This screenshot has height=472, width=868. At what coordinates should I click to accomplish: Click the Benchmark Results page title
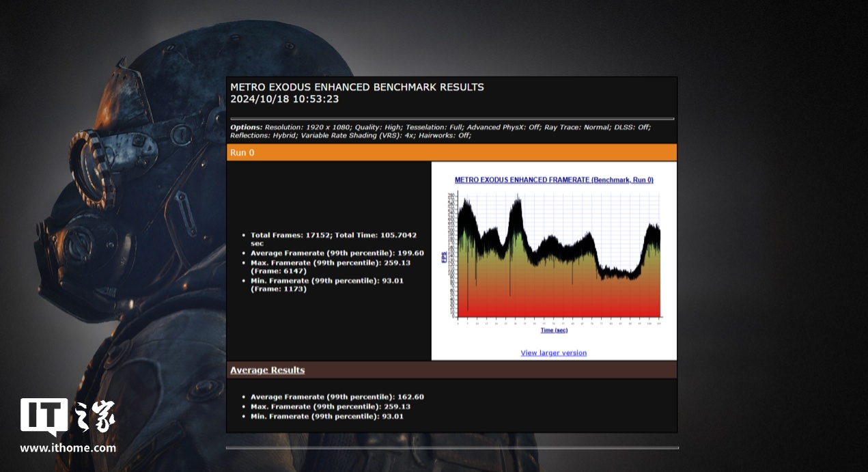coord(356,87)
